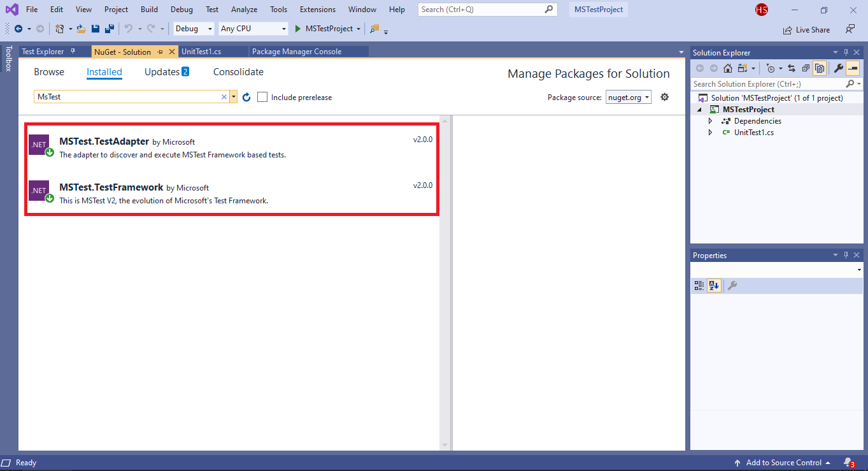
Task: Go to the Browse packages view
Action: click(49, 72)
